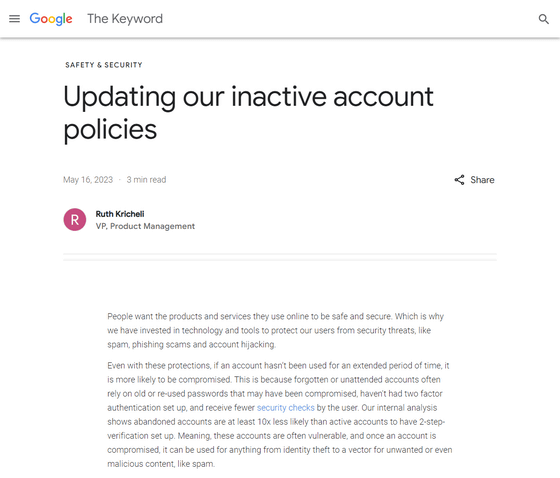Click the divider line below the author

[280, 257]
